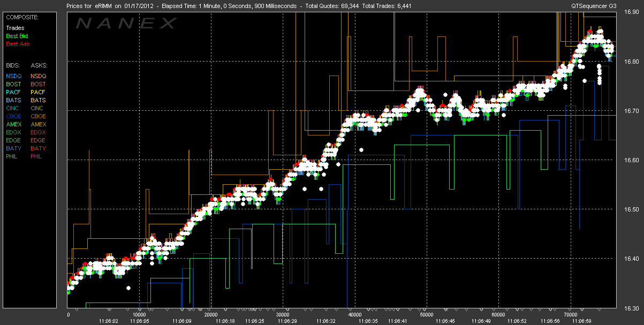The height and width of the screenshot is (325, 644).
Task: Click the 11:06:18 time label
Action: [225, 321]
